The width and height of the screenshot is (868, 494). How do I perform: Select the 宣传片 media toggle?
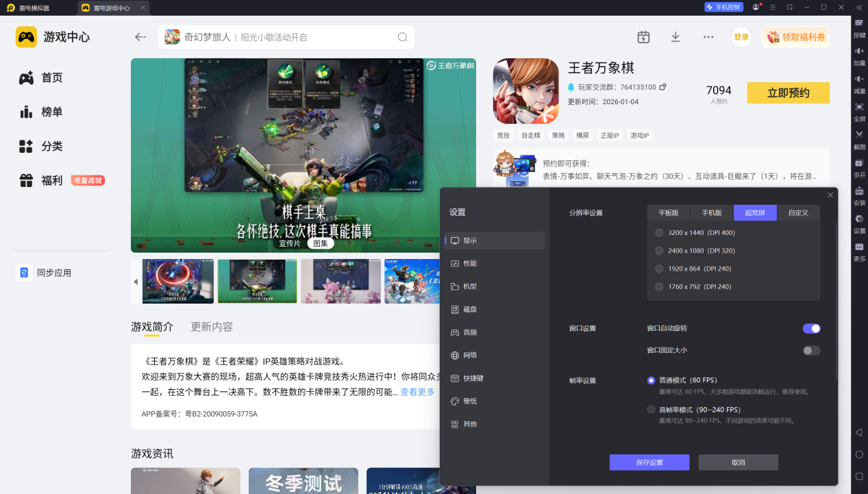289,243
